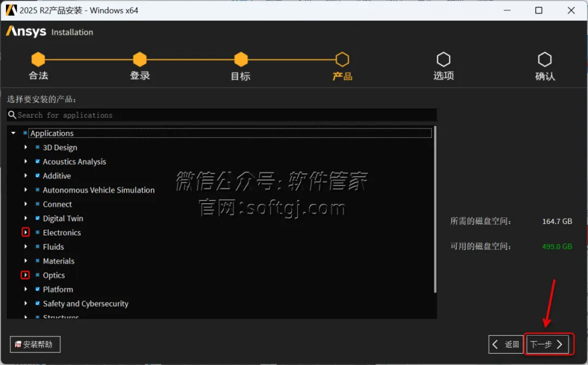This screenshot has width=588, height=365.
Task: Click the 下一步 next button
Action: (548, 344)
